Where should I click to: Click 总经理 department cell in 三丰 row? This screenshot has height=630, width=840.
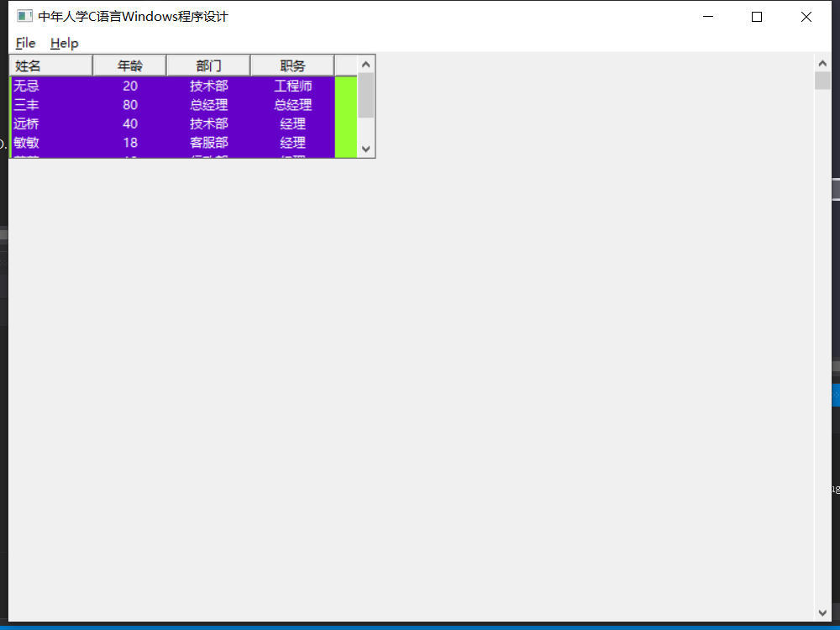pyautogui.click(x=209, y=104)
